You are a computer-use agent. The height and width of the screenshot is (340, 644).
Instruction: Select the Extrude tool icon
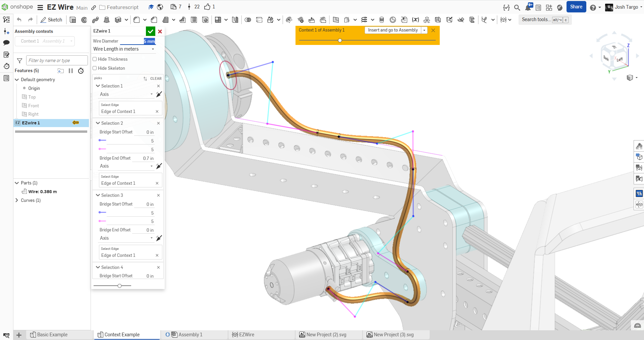[73, 20]
